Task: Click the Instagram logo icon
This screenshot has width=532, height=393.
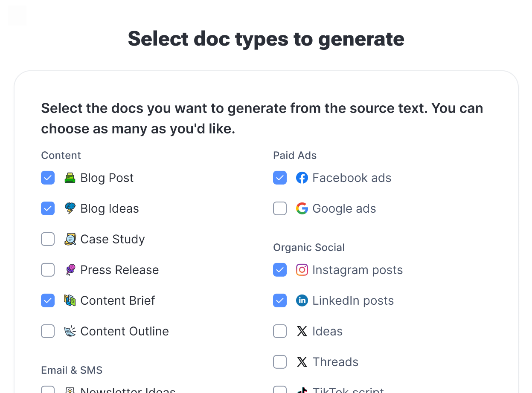Action: click(x=302, y=270)
